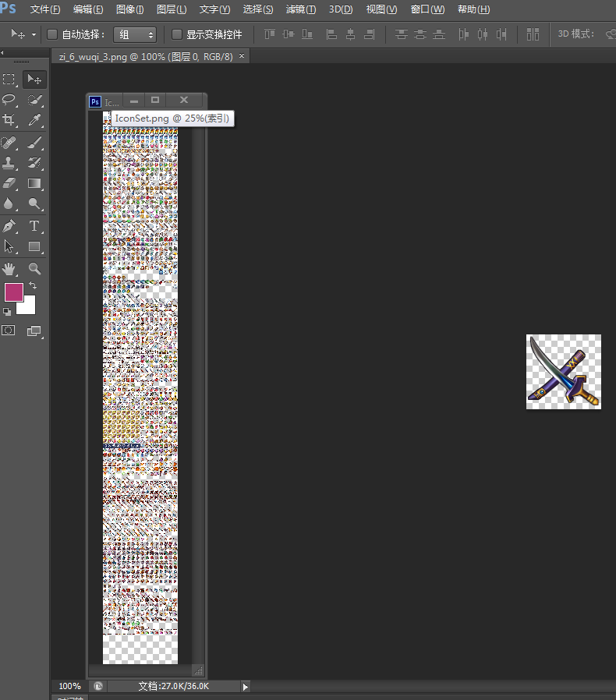Select the Crop tool
This screenshot has height=700, width=616.
click(9, 119)
